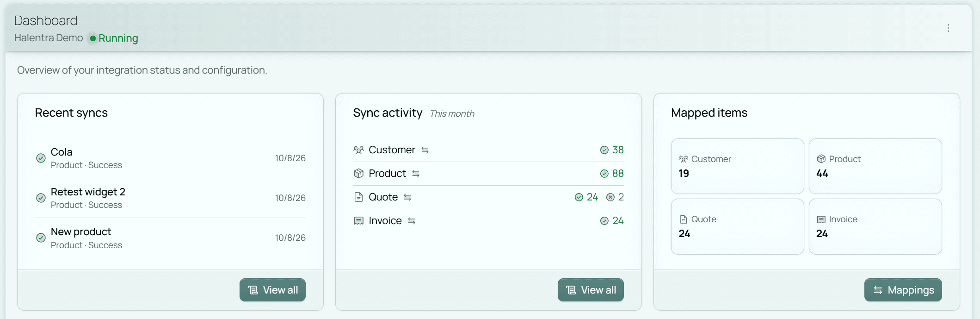
Task: Click the Product success count 88
Action: point(618,174)
